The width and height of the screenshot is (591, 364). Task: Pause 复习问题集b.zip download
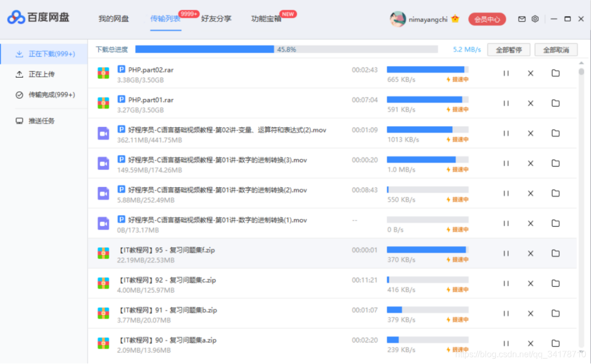[506, 314]
